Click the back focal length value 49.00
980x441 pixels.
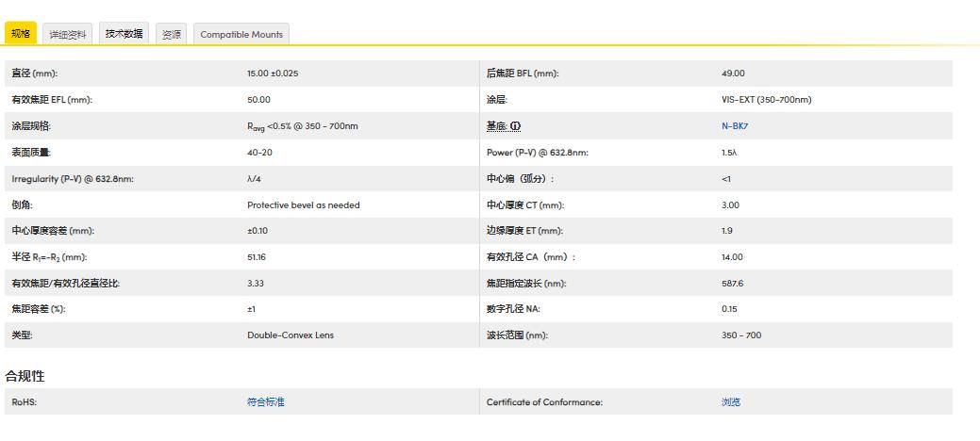click(733, 73)
